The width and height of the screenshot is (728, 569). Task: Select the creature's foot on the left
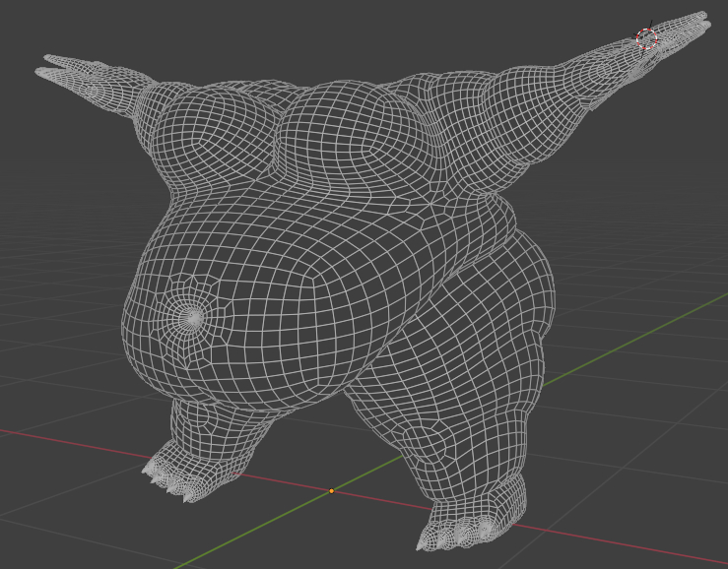click(192, 468)
